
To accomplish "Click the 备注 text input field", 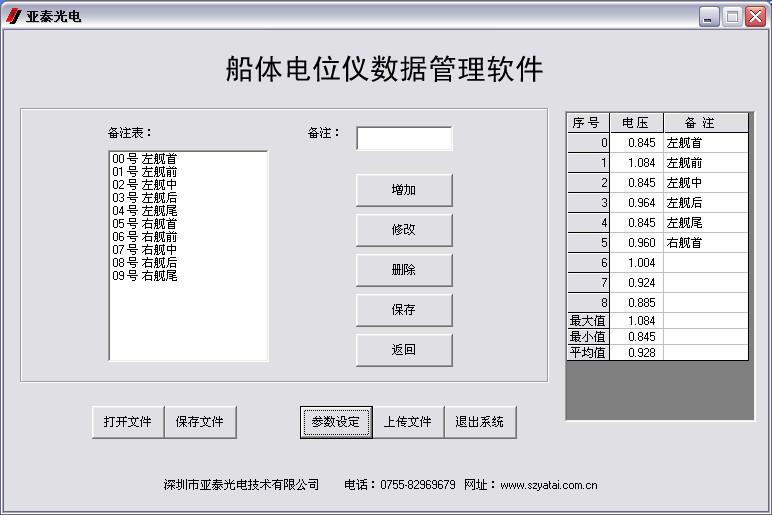I will (x=404, y=138).
